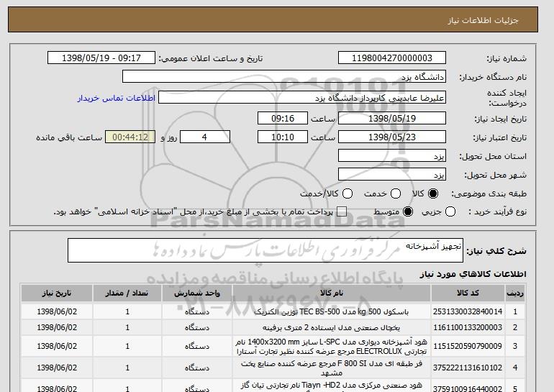Click the اطلاعات کالاهای مورد نیاز heading
554x392 pixels.
click(x=473, y=274)
